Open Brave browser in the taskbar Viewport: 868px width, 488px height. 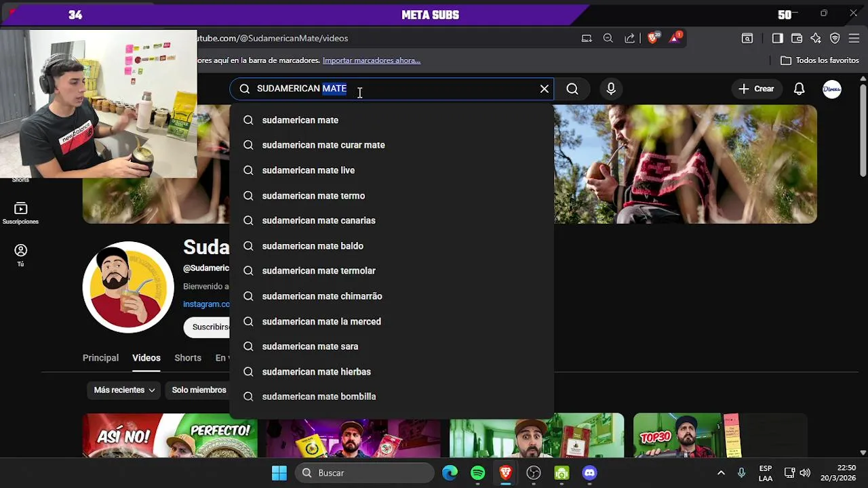(506, 473)
